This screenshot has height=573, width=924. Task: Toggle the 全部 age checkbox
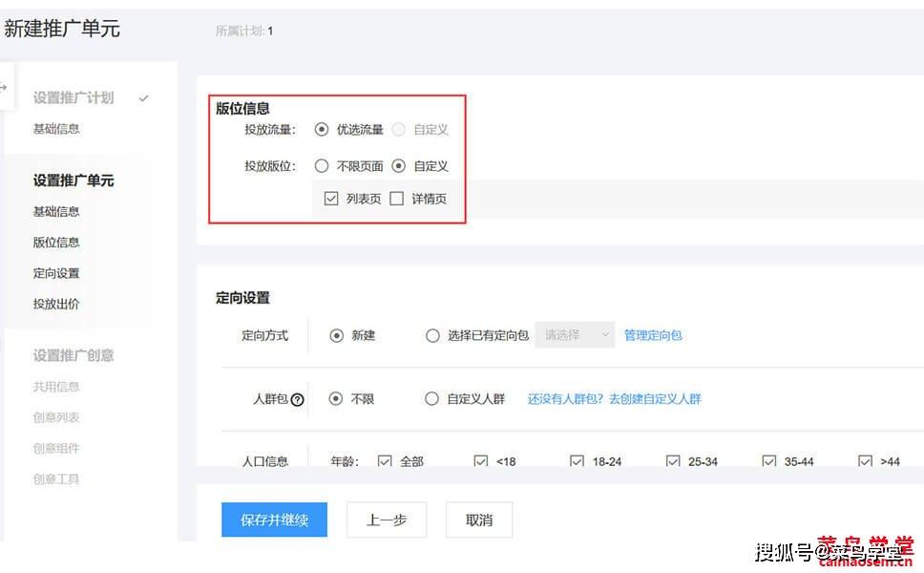pos(385,461)
